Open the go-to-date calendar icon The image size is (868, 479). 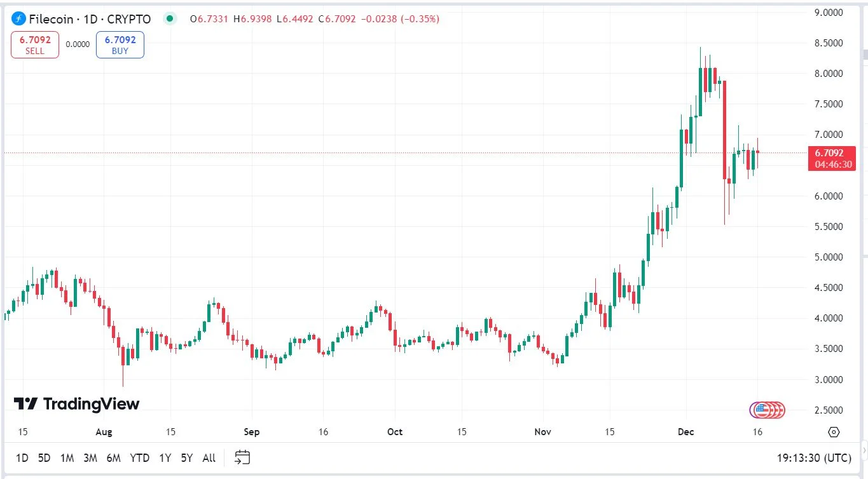point(242,457)
